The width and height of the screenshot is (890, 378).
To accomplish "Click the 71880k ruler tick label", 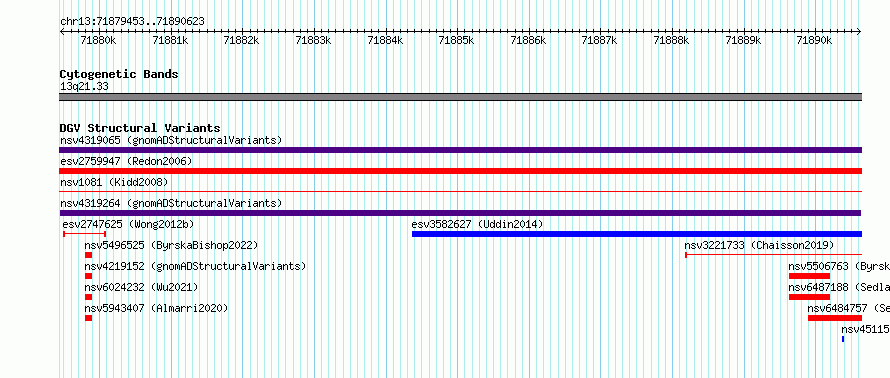I will click(99, 40).
